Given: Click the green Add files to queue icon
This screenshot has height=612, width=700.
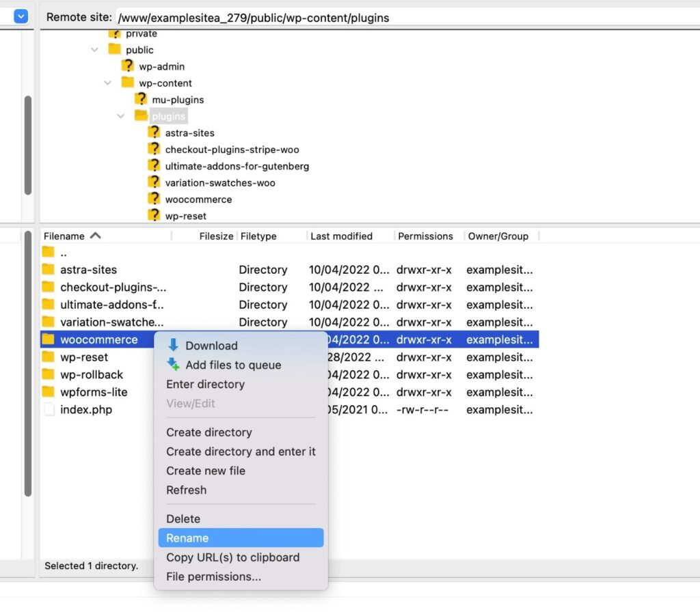Looking at the screenshot, I should 173,365.
